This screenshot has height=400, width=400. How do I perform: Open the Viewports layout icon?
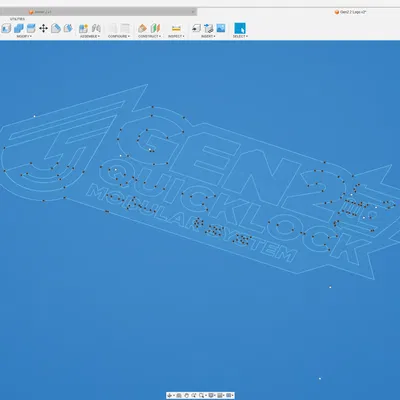[x=229, y=395]
